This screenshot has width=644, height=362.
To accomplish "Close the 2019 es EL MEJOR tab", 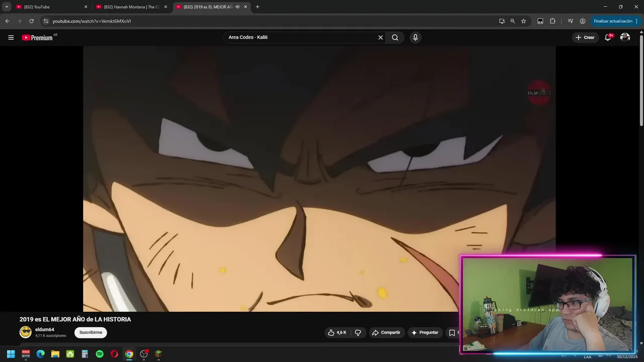I will point(246,7).
